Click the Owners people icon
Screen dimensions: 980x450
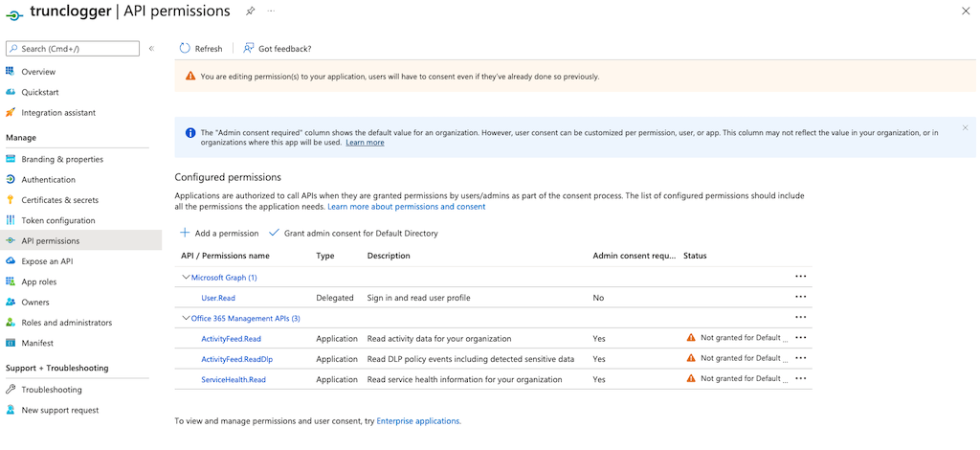point(10,302)
